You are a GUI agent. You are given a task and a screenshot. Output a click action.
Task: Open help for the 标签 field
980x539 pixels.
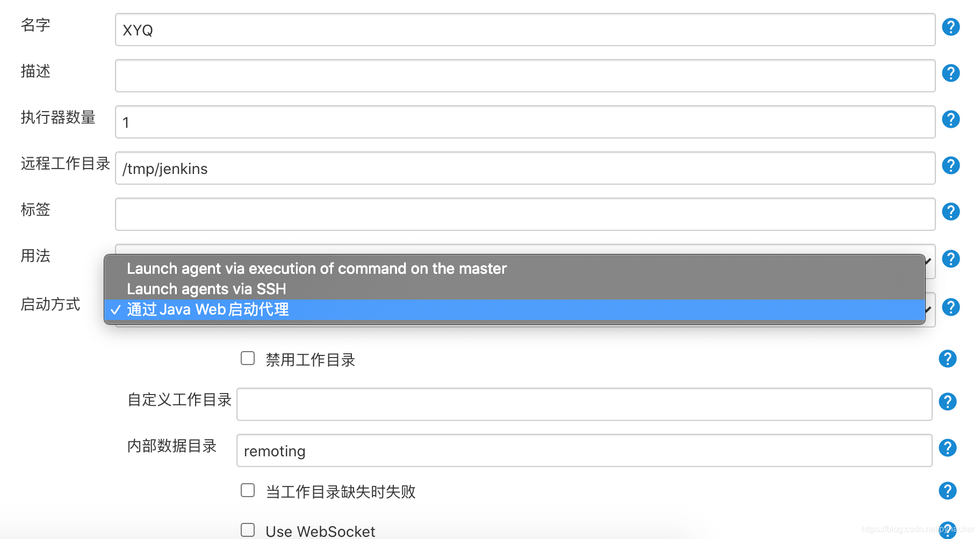(x=950, y=212)
